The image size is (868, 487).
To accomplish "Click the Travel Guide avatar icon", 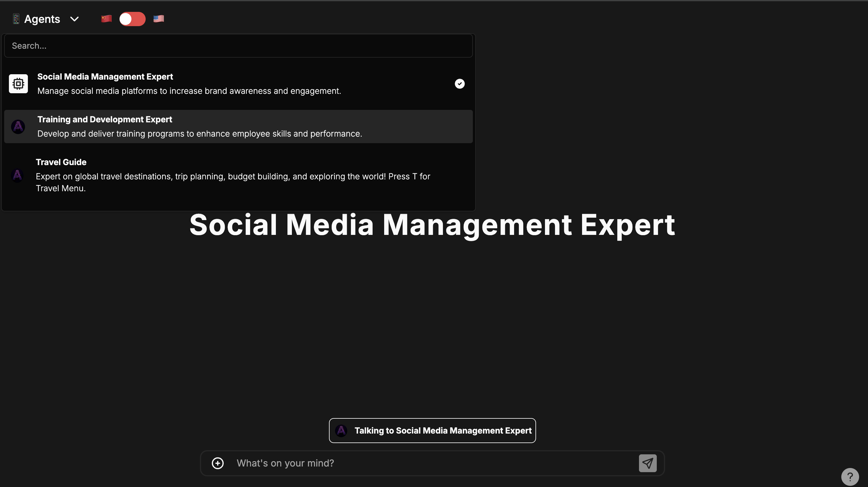I will (17, 175).
